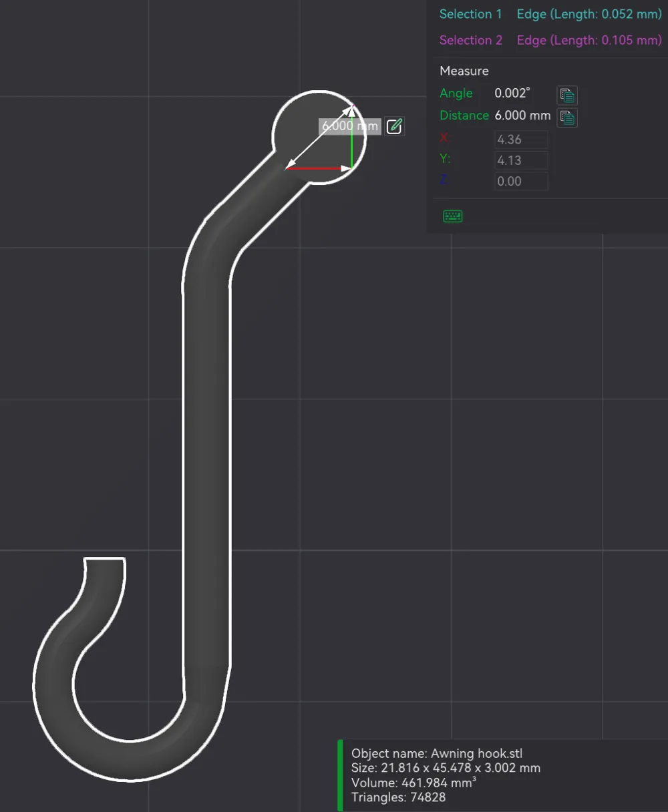Click the Angle value 0.002°
The height and width of the screenshot is (812, 668).
pyautogui.click(x=512, y=93)
